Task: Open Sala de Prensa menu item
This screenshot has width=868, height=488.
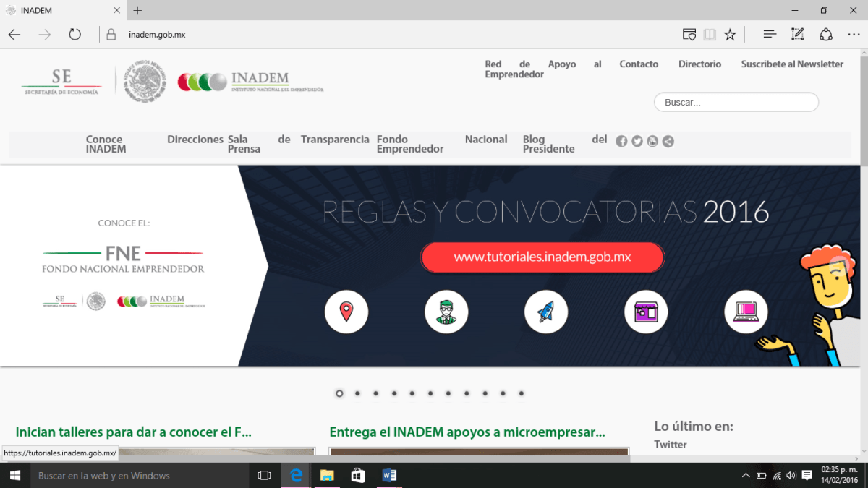Action: pyautogui.click(x=259, y=144)
